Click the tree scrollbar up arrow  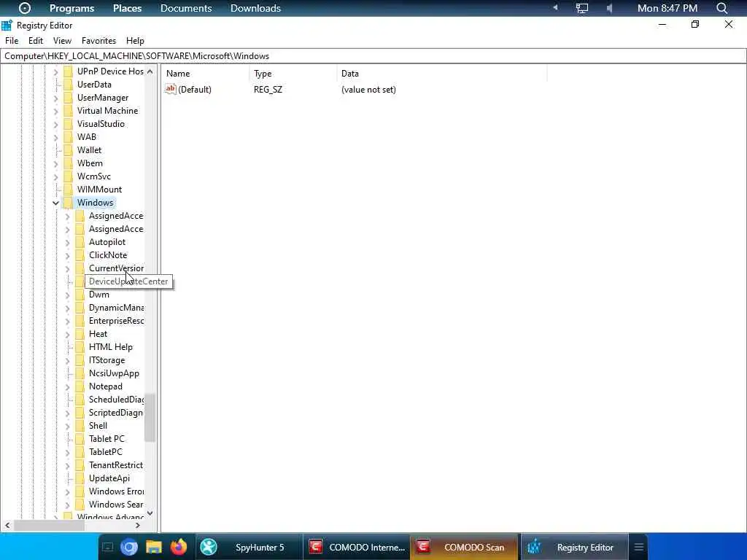150,71
